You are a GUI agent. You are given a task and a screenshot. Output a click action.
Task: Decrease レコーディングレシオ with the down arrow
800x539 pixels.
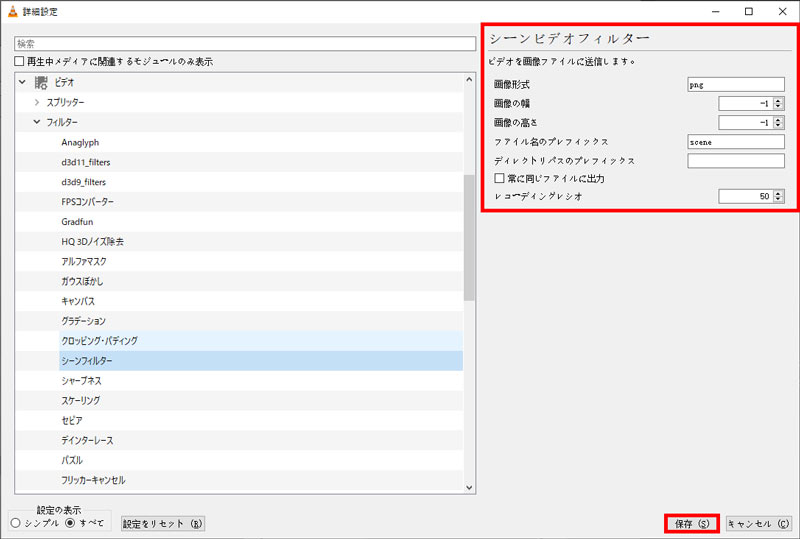(x=778, y=201)
